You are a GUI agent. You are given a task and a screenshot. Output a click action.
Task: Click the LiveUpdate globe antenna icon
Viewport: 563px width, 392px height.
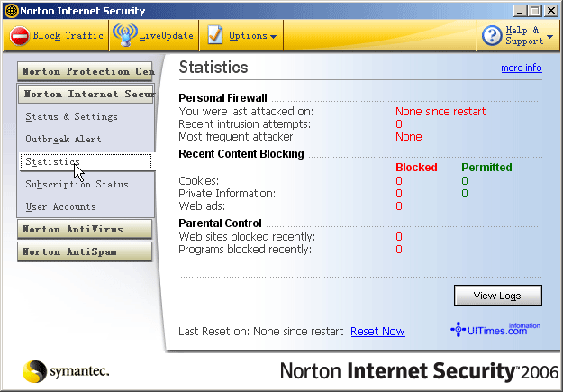coord(125,35)
